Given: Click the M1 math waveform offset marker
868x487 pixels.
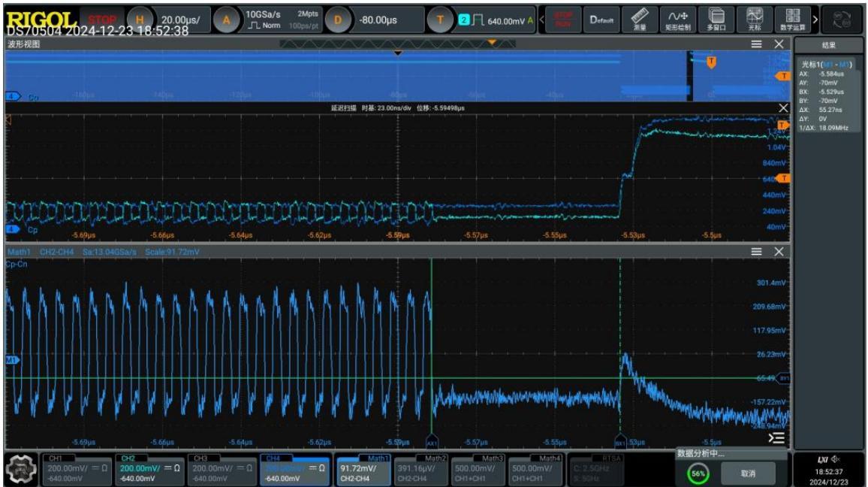Looking at the screenshot, I should pos(11,360).
